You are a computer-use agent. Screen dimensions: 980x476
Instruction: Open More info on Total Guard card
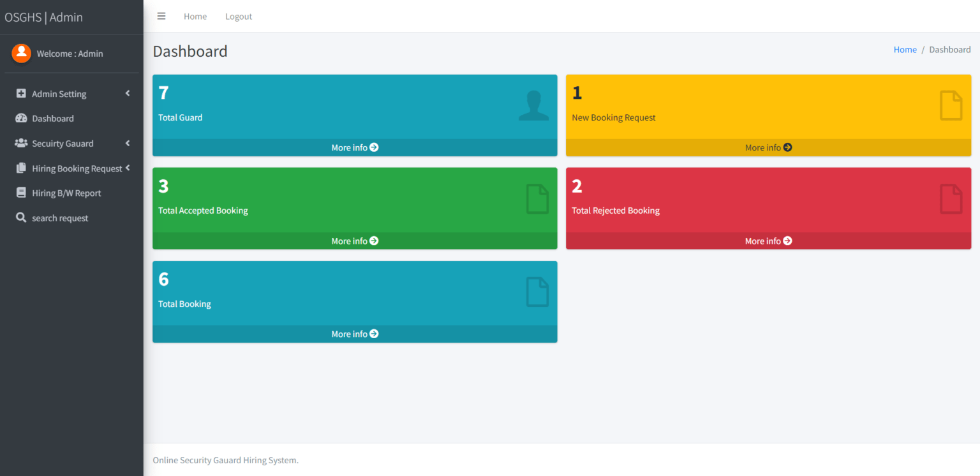(x=355, y=147)
